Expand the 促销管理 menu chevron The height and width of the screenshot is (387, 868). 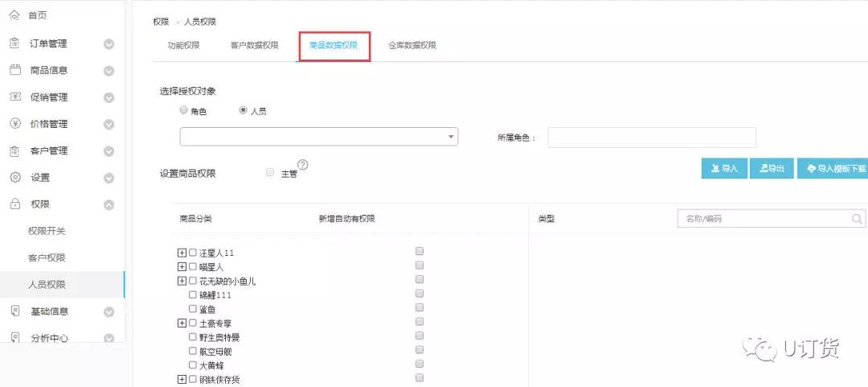pyautogui.click(x=109, y=97)
